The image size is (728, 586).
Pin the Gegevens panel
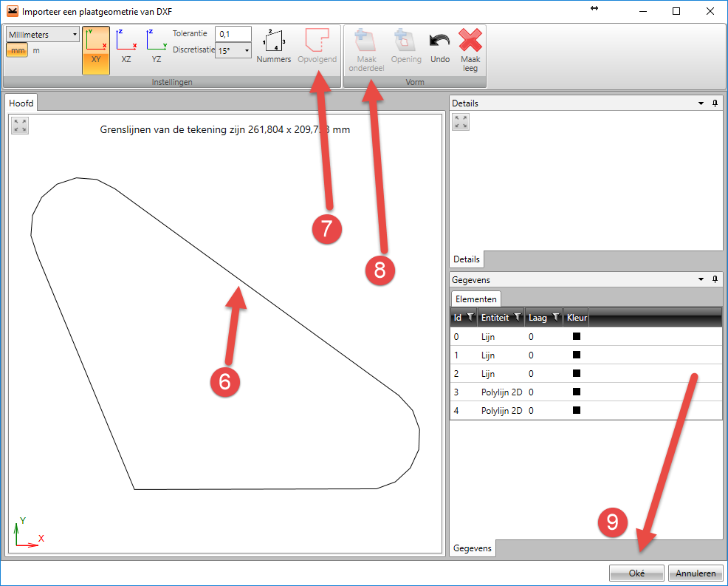point(715,279)
